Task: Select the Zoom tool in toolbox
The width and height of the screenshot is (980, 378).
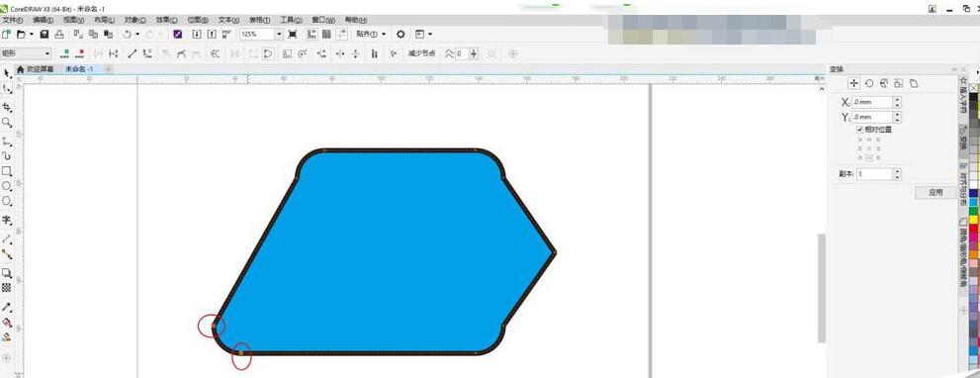Action: pyautogui.click(x=7, y=122)
